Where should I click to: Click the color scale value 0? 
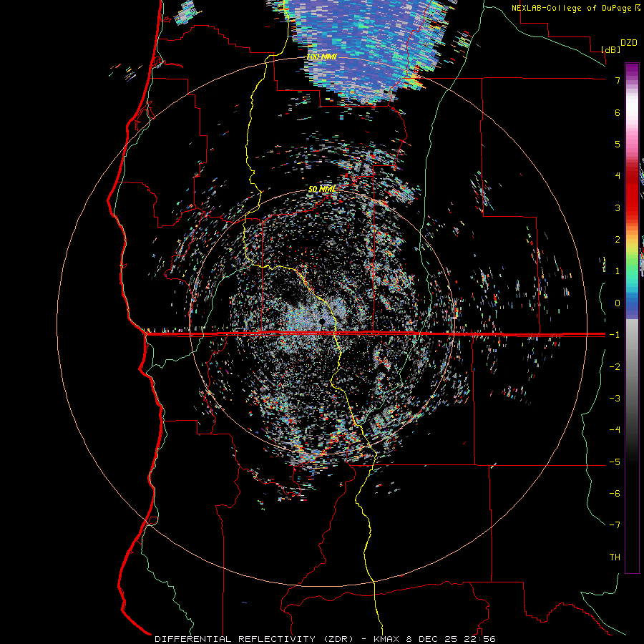(x=618, y=303)
